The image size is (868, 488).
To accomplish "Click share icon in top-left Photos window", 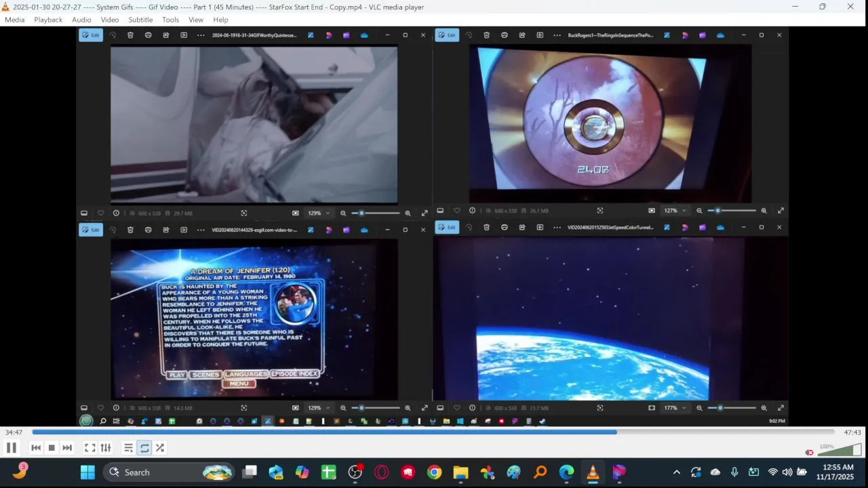I will (165, 35).
